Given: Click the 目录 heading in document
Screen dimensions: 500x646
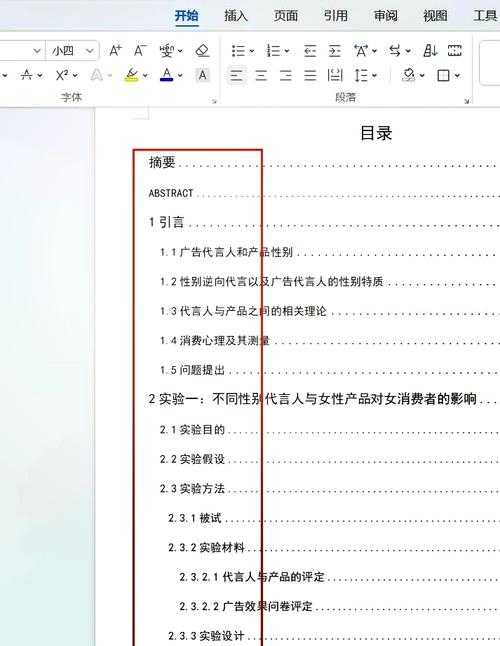Looking at the screenshot, I should [x=376, y=133].
